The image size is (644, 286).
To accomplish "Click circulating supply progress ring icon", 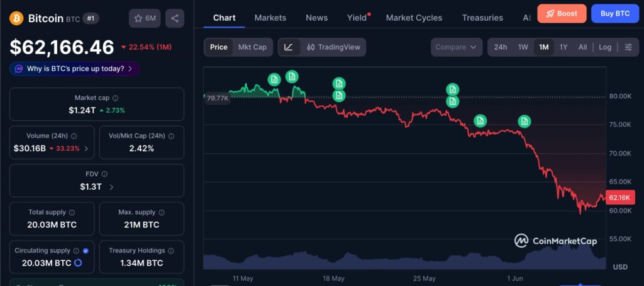I will tap(77, 263).
